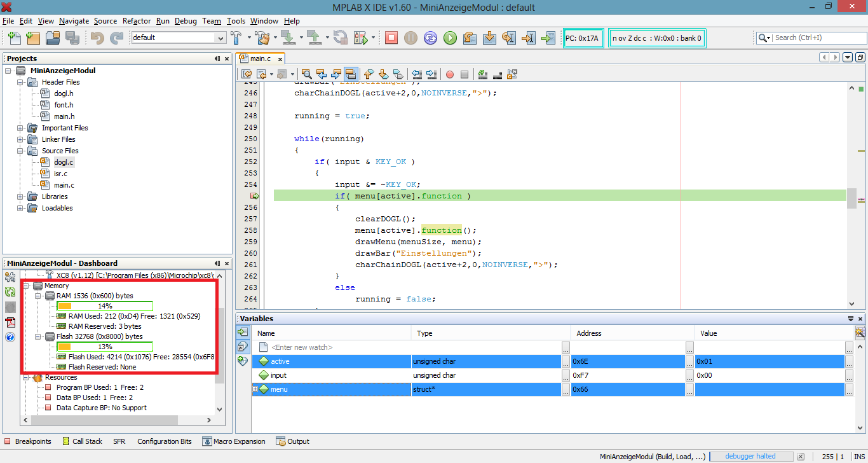Click Clean and Build hammer-broom icon
Viewport: 868px width, 463px height.
pos(262,38)
